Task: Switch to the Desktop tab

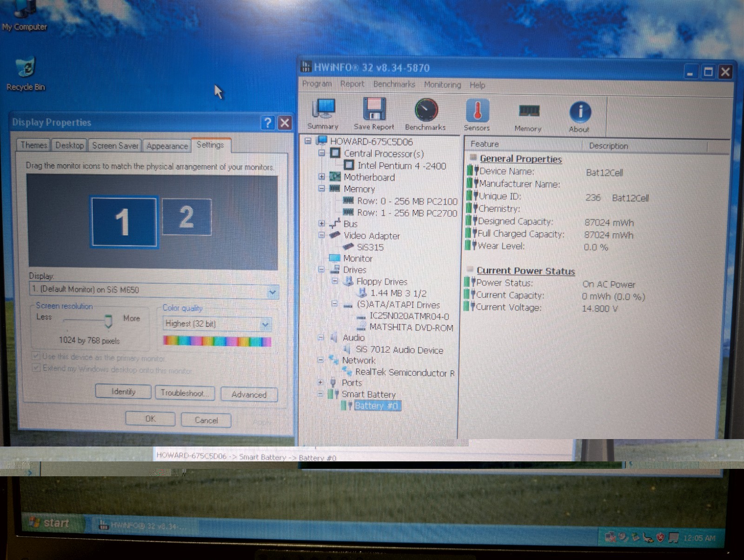Action: pos(69,146)
